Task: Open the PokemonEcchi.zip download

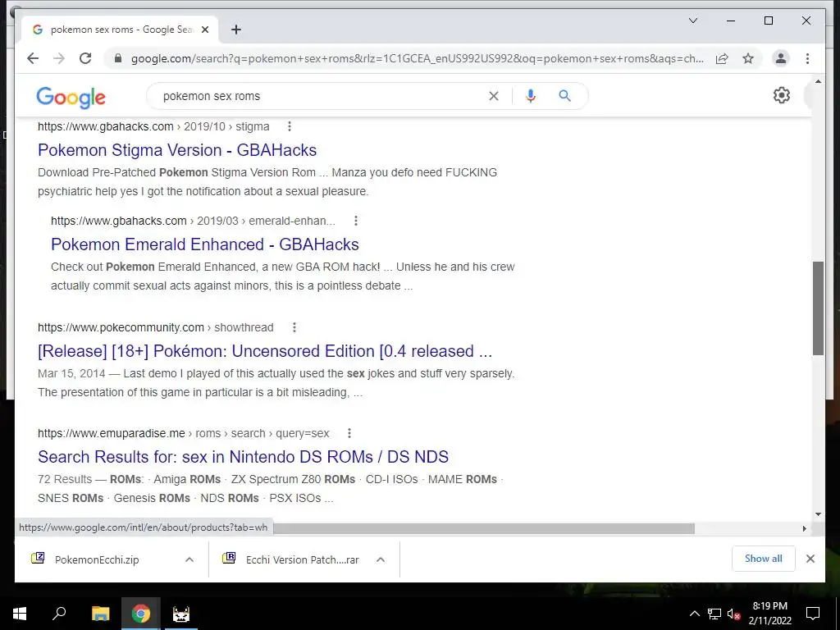Action: click(x=97, y=559)
